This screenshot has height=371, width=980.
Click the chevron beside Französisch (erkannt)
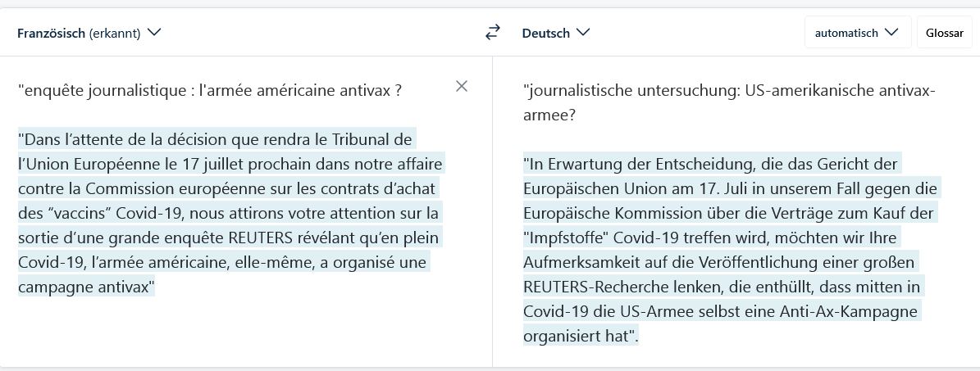153,33
